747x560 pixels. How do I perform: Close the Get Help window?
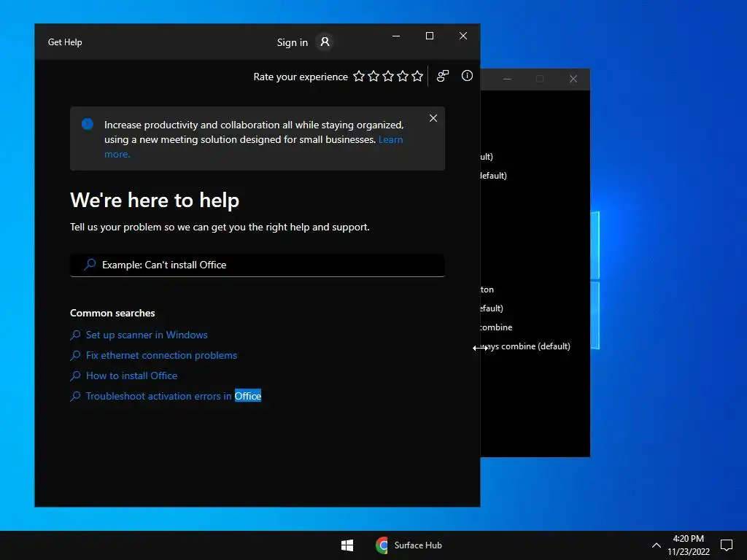point(463,36)
